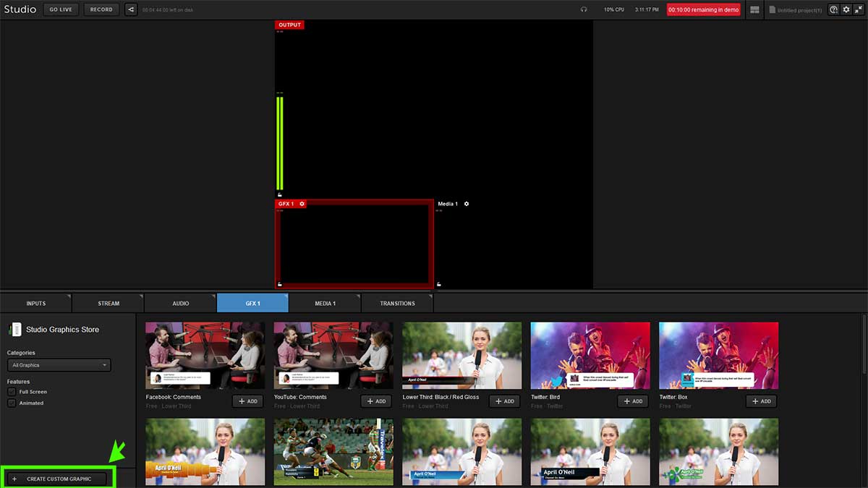Open Facebook: Comments thumbnail

point(205,356)
